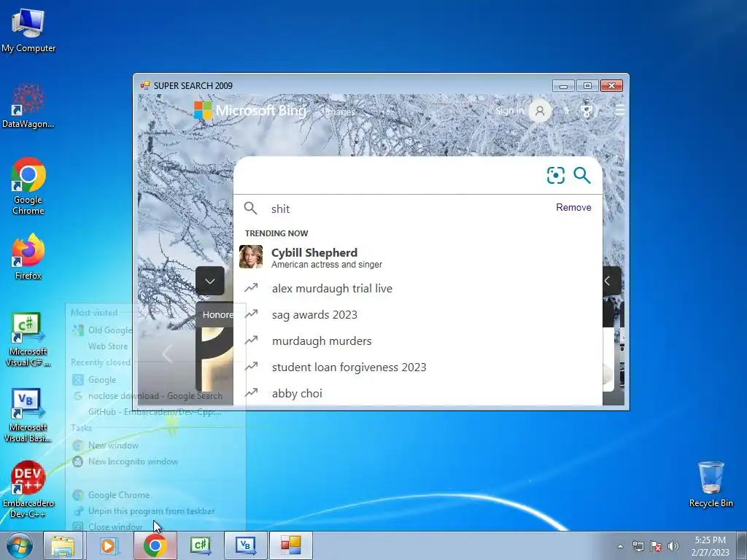Click the Show desktop button
The image size is (747, 560).
[742, 545]
